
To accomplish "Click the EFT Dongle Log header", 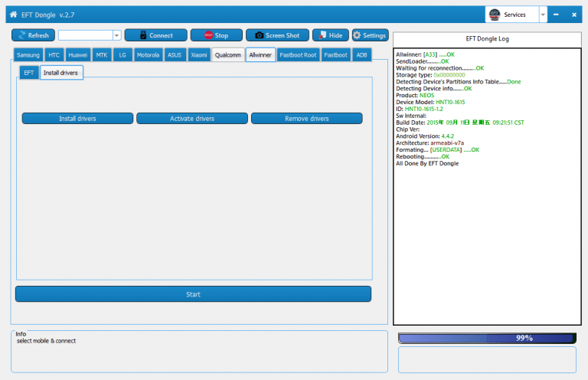I will 487,38.
